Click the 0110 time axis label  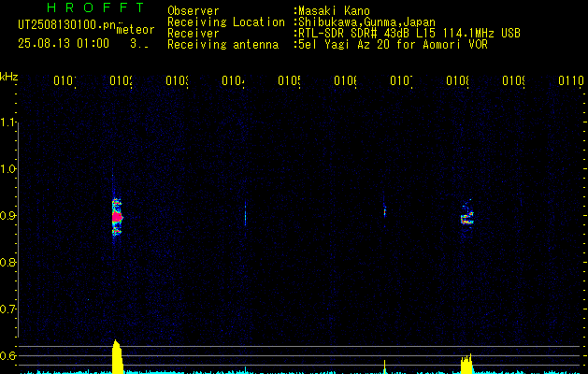571,80
